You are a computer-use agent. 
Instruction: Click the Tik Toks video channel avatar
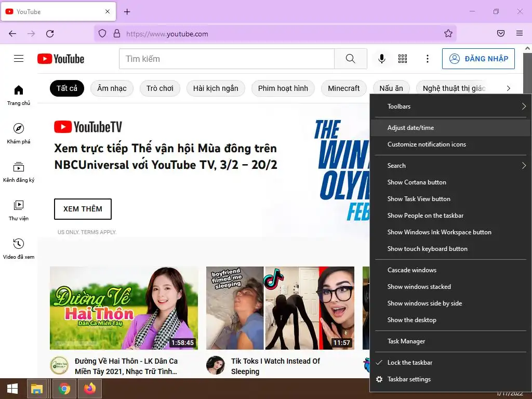[216, 365]
